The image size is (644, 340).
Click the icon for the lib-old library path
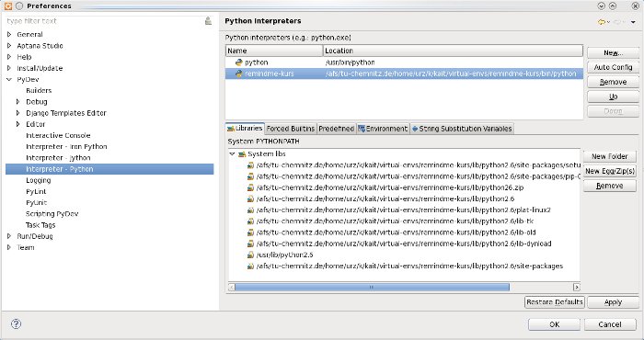(250, 232)
